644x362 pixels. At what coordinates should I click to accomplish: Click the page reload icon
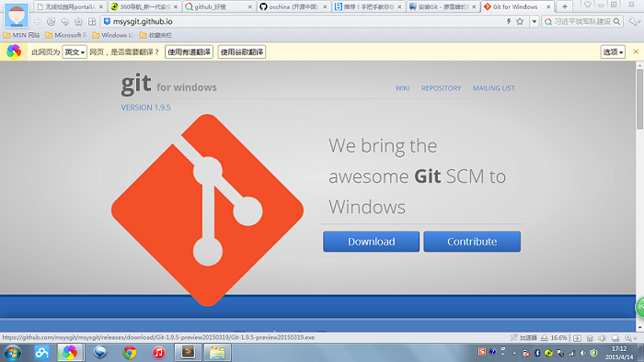[x=51, y=21]
